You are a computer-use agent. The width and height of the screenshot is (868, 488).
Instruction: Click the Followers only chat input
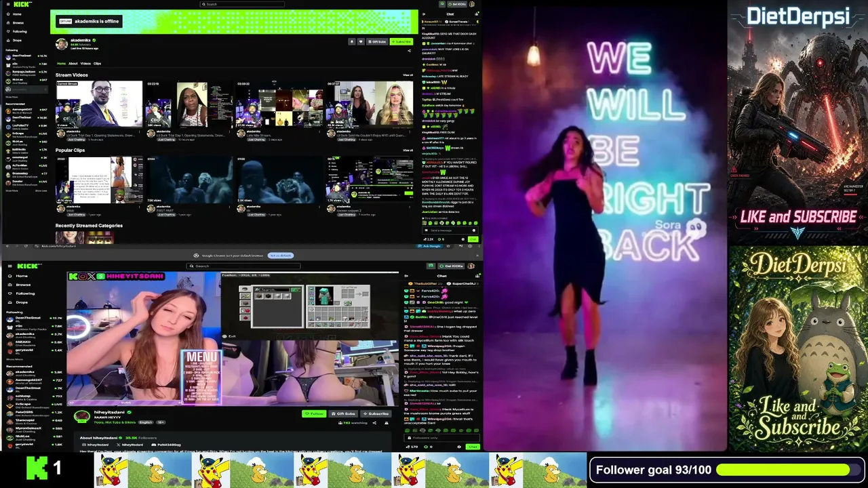441,438
